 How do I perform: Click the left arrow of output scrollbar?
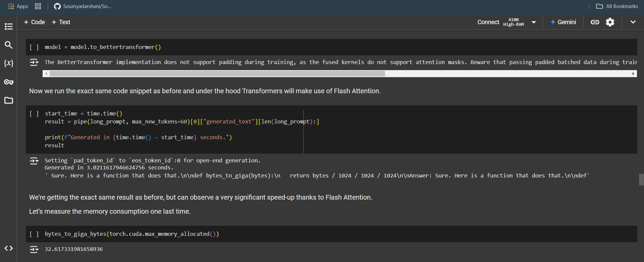pos(46,74)
